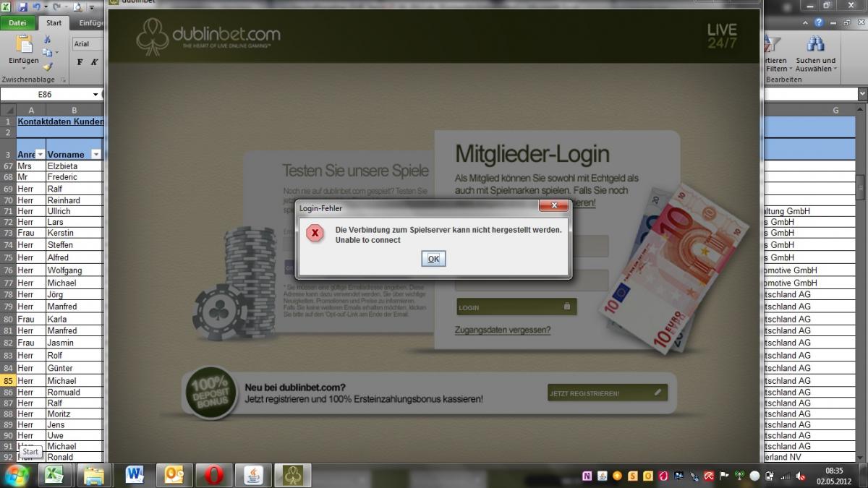Open the Datei tab in Excel

click(x=17, y=23)
